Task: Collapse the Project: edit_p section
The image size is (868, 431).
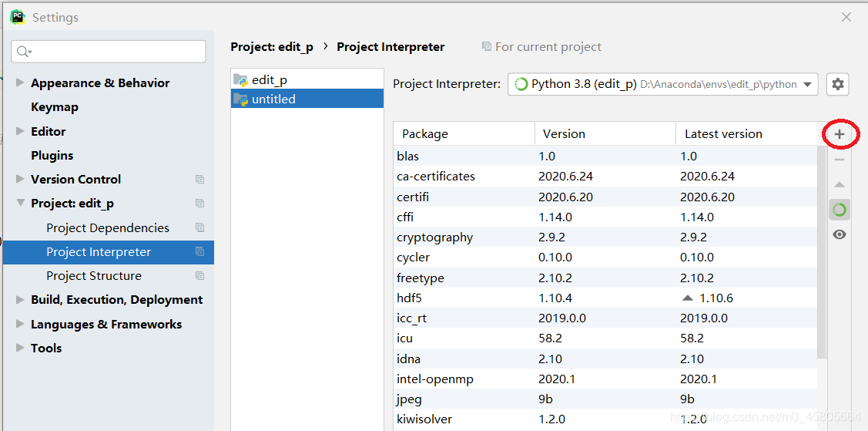Action: 20,204
